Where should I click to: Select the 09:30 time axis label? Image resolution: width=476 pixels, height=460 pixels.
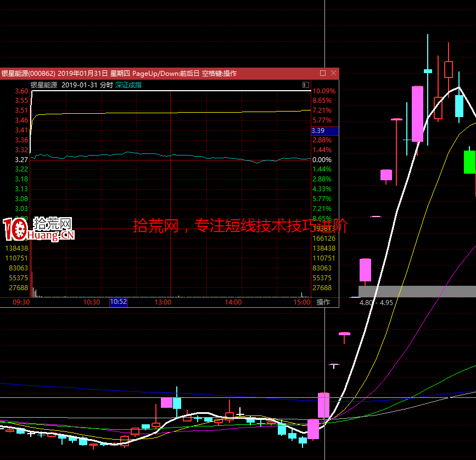(x=21, y=302)
